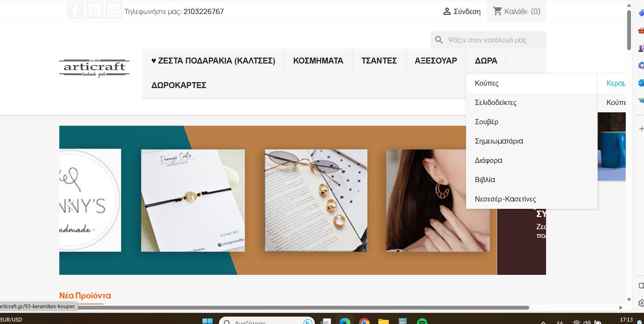Open Spotify from the taskbar
Screen dimensions: 644x324
pos(422,321)
